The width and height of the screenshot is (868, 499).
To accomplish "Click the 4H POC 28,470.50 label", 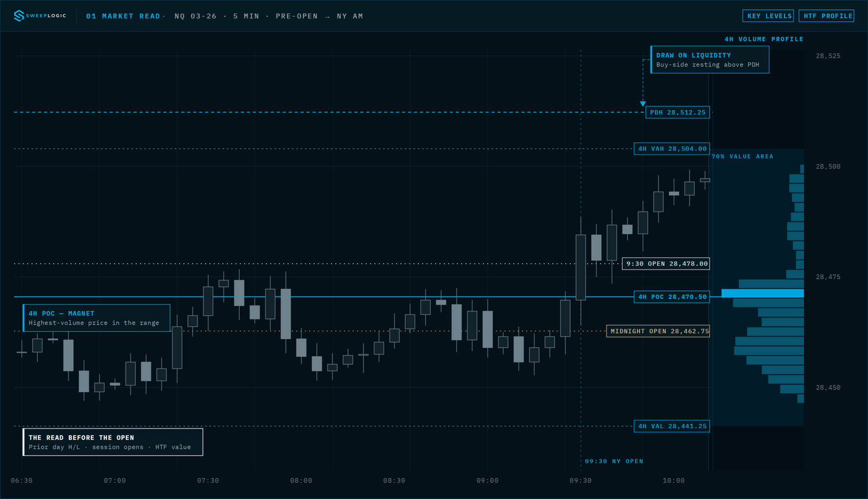I will [672, 297].
